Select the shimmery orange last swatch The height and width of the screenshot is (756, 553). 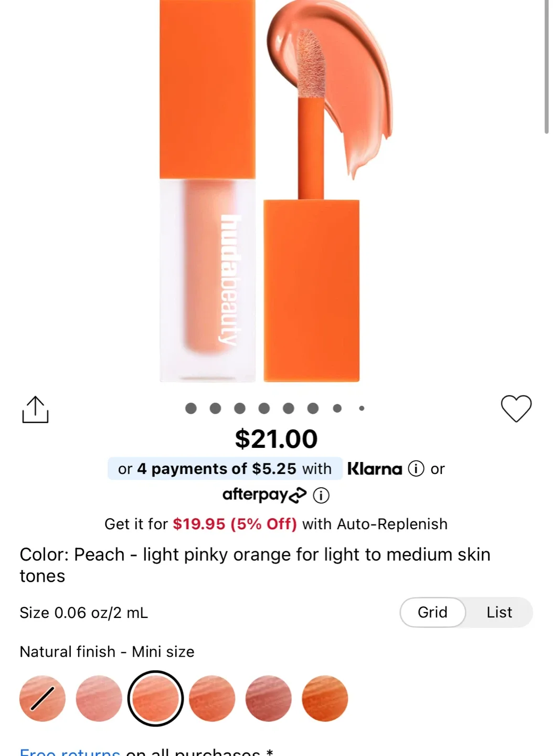(x=324, y=698)
